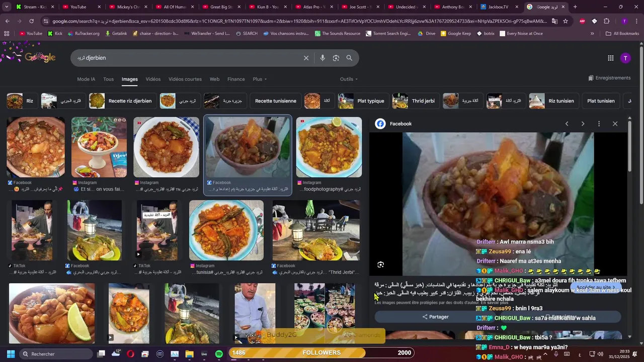Image resolution: width=644 pixels, height=362 pixels.
Task: Open the tab search dropdown arrow
Action: [7, 7]
